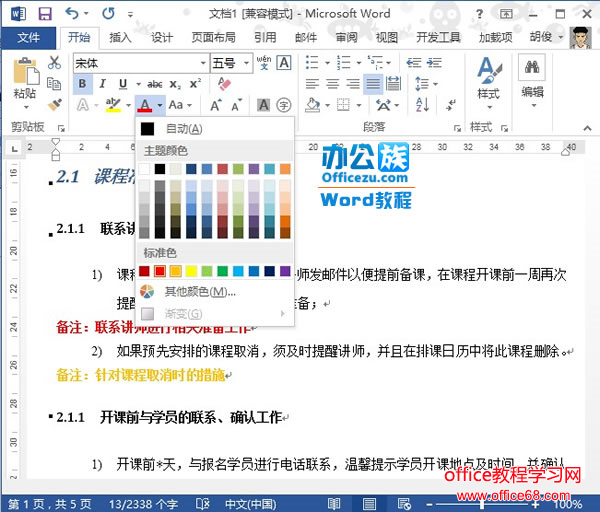The height and width of the screenshot is (512, 600).
Task: Expand the bullet list style dropdown
Action: click(x=328, y=63)
